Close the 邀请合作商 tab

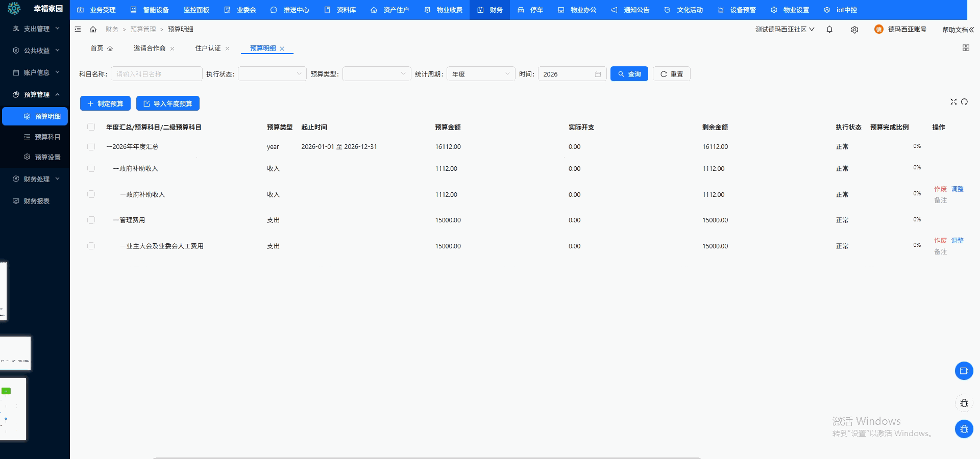pos(173,48)
